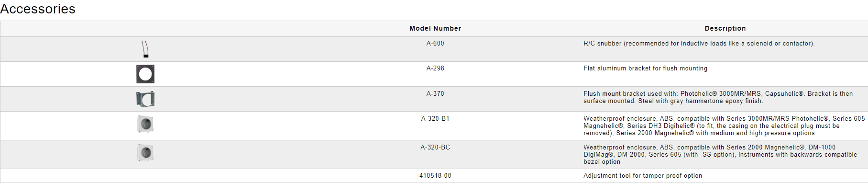Click the A-320-B1 weatherproof enclosure description
868x183 pixels.
724,126
